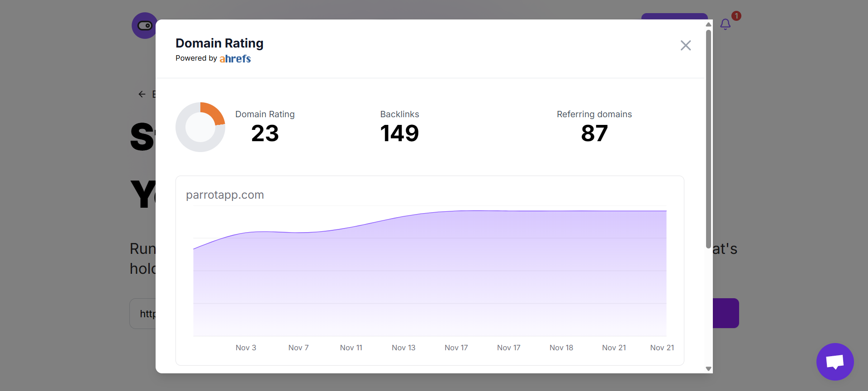The height and width of the screenshot is (391, 868).
Task: Select the Backlinks value 149
Action: 399,134
